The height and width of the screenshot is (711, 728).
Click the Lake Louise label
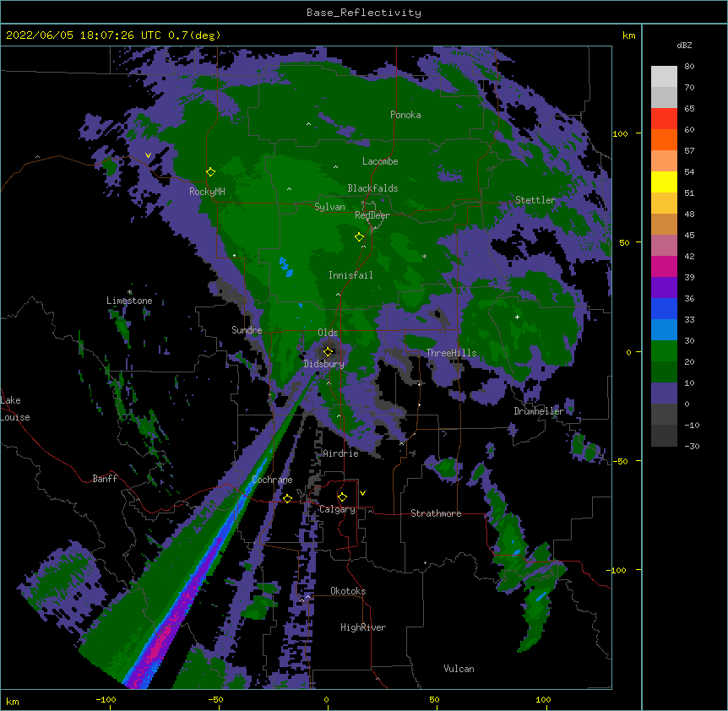(x=15, y=409)
